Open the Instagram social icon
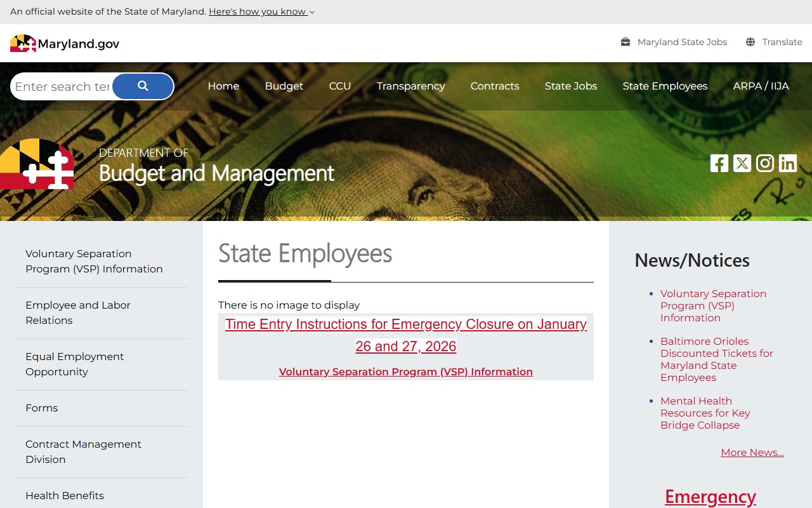The width and height of the screenshot is (812, 508). coord(765,163)
